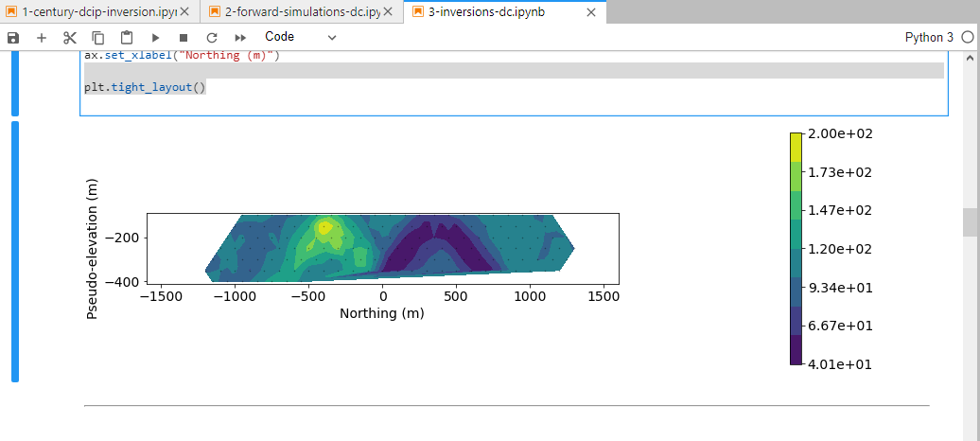Click the 1.47e+02 colorbar label
Viewport: 980px width, 441px height.
point(840,211)
